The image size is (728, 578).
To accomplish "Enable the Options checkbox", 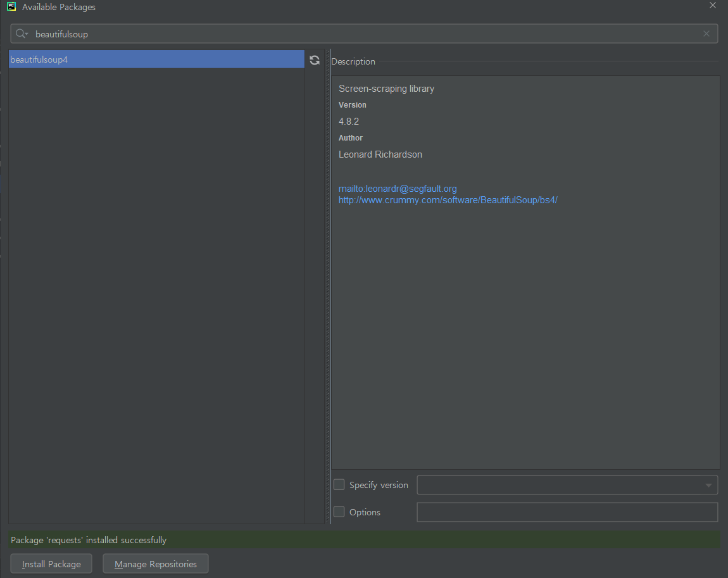I will click(339, 512).
